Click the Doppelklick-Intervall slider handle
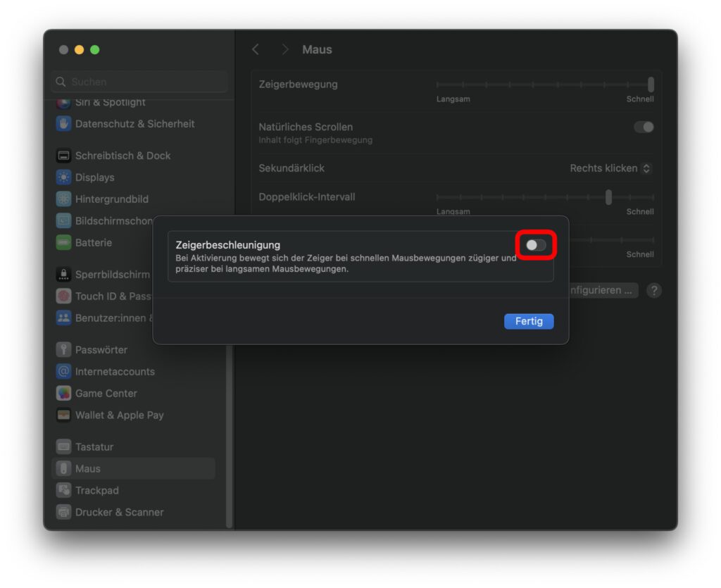 point(608,197)
